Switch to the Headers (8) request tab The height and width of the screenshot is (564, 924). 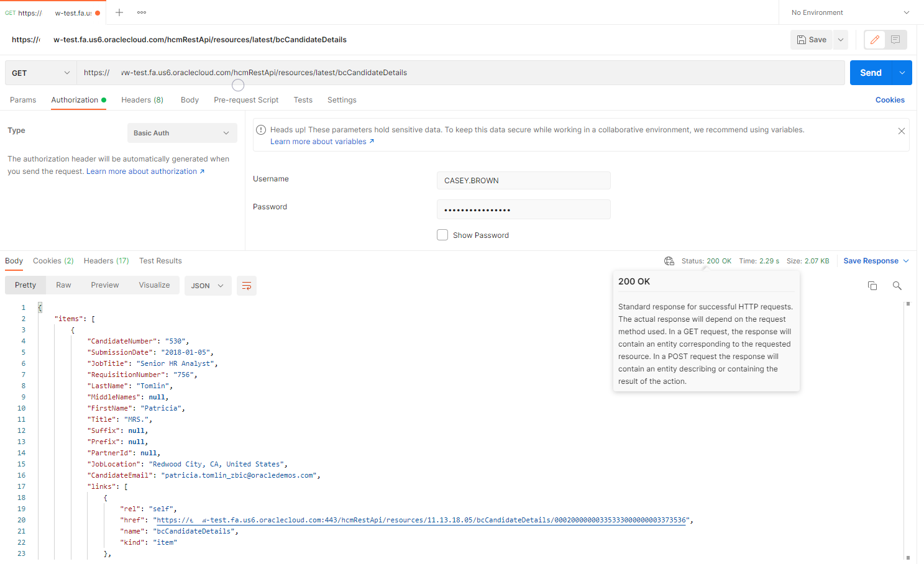pos(142,100)
